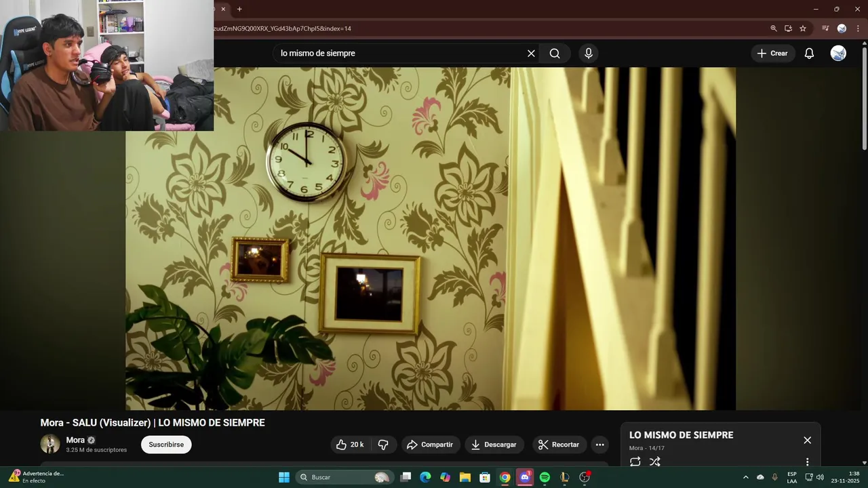868x488 pixels.
Task: Click Mora's channel avatar
Action: 50,444
